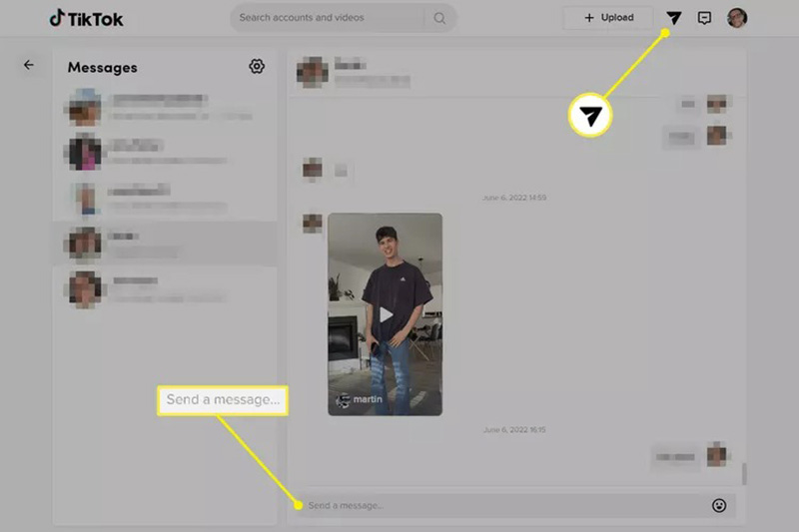Click the Upload button
Viewport: 799px width, 532px height.
pos(608,18)
